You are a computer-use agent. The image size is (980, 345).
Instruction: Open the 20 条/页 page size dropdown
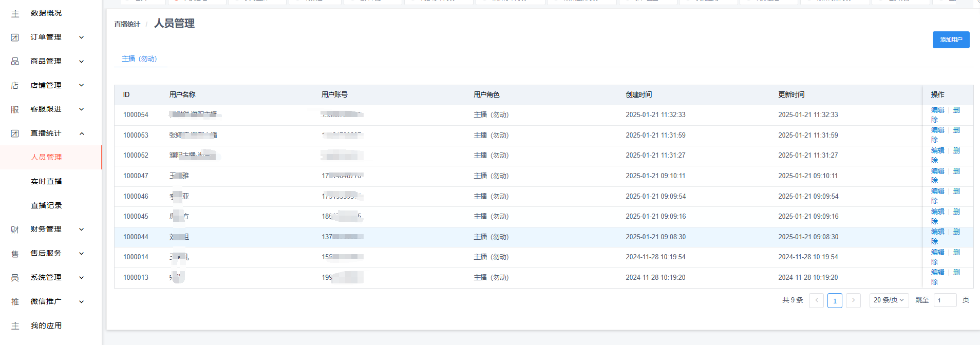(889, 300)
